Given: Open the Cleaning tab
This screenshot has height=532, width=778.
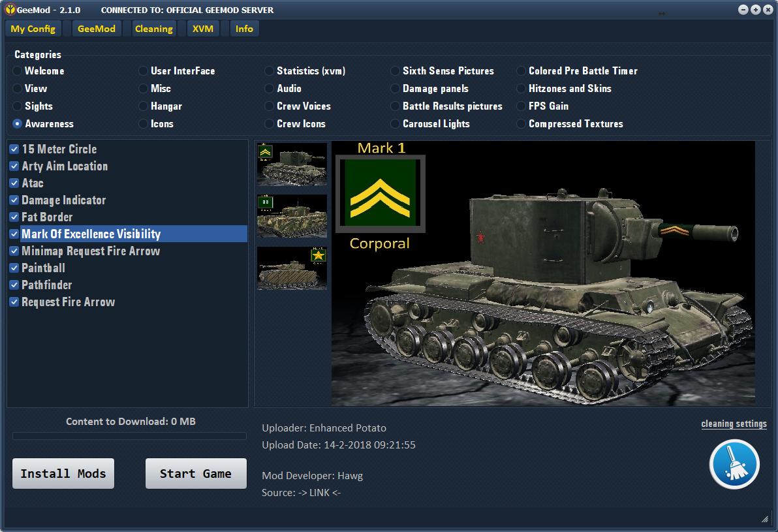Looking at the screenshot, I should coord(154,29).
